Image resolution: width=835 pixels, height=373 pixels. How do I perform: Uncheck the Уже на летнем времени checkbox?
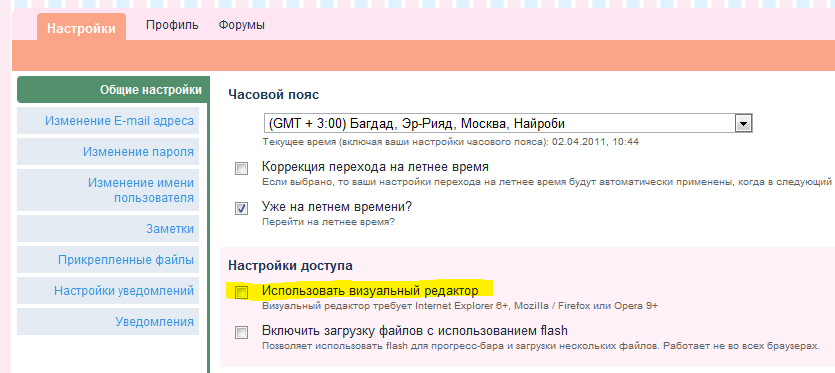coord(242,208)
